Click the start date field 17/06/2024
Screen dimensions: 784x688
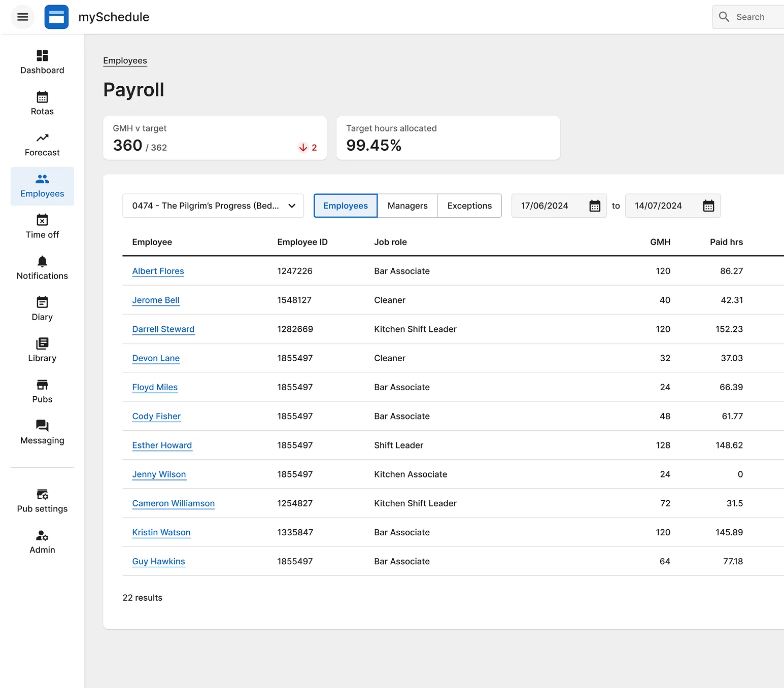(x=559, y=205)
